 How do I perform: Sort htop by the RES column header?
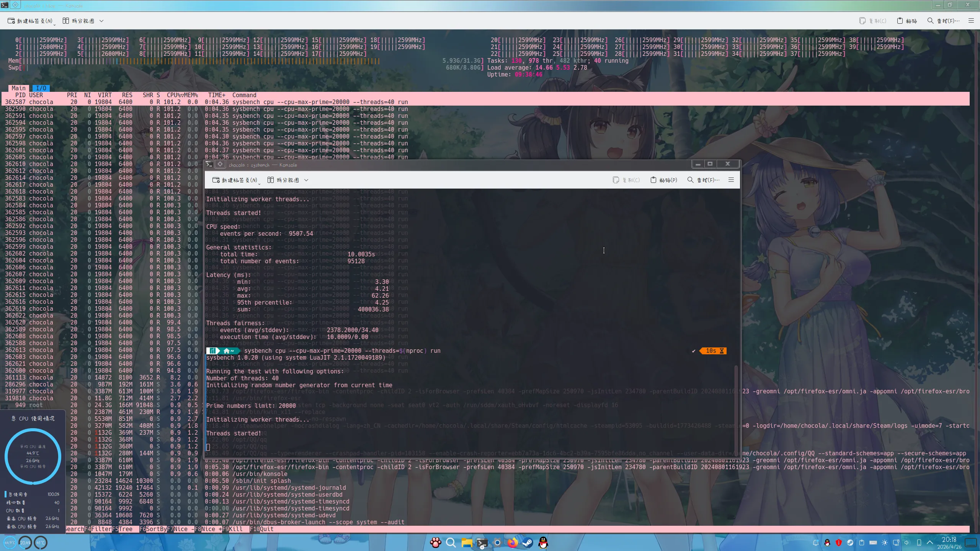[127, 95]
